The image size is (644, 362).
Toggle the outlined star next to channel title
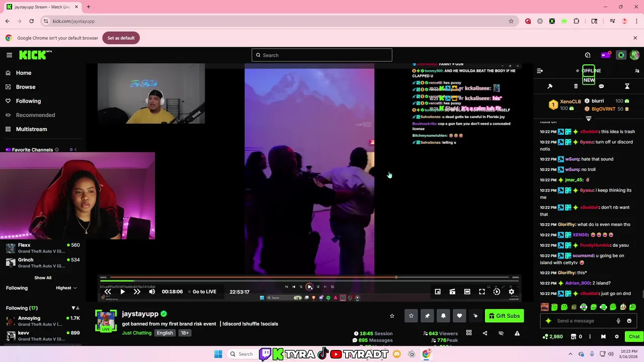coord(392,316)
